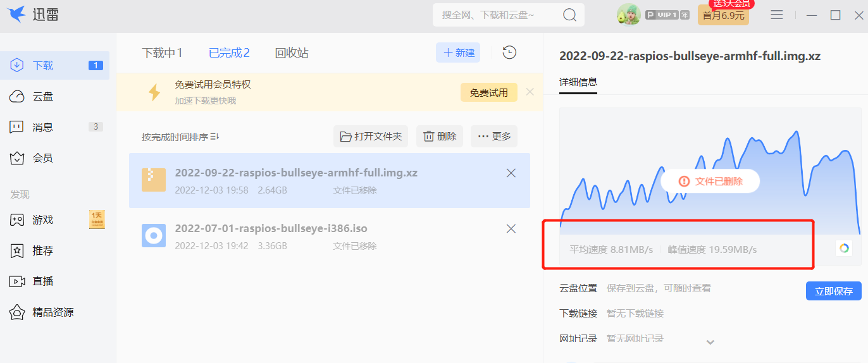
Task: Switch to the 回收站 tab
Action: (292, 53)
